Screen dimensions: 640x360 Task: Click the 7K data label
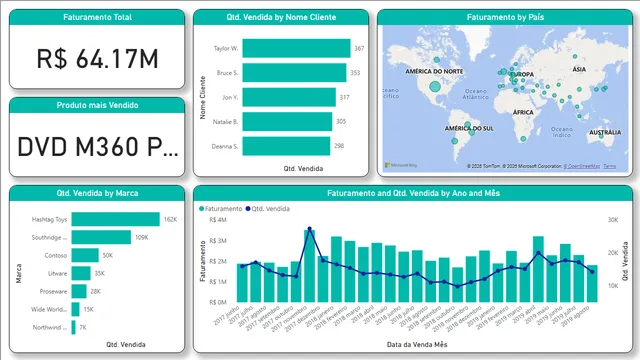click(x=83, y=327)
